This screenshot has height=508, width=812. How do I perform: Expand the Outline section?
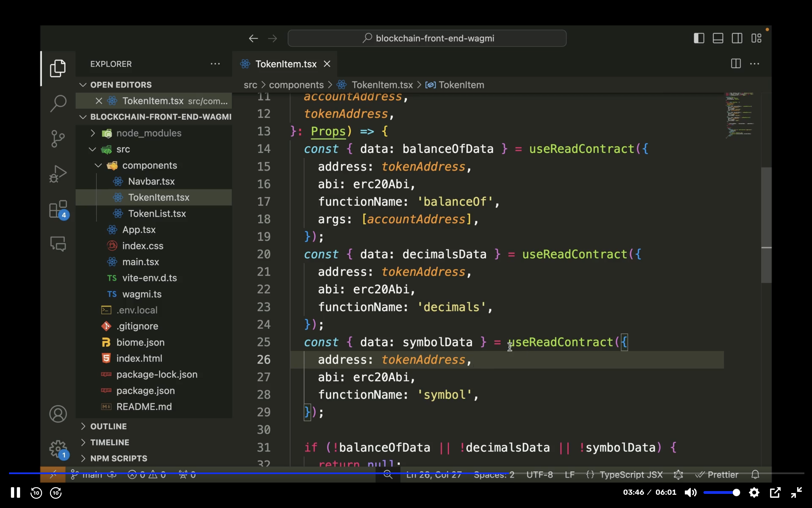[x=154, y=426]
